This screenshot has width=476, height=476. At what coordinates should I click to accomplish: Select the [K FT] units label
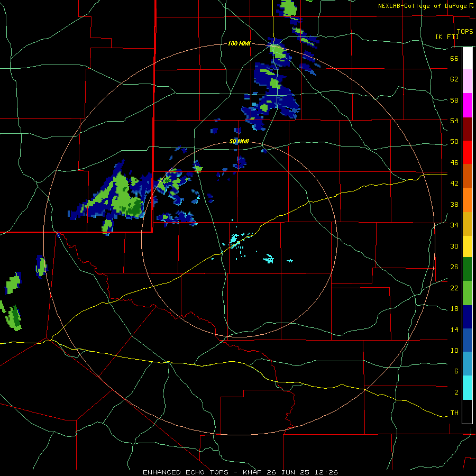[447, 36]
